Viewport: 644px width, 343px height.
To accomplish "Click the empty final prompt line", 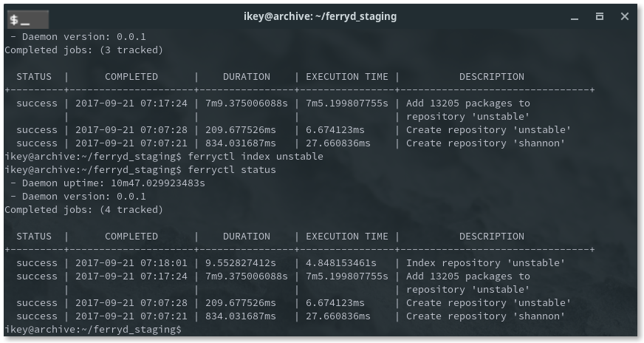I will (93, 330).
